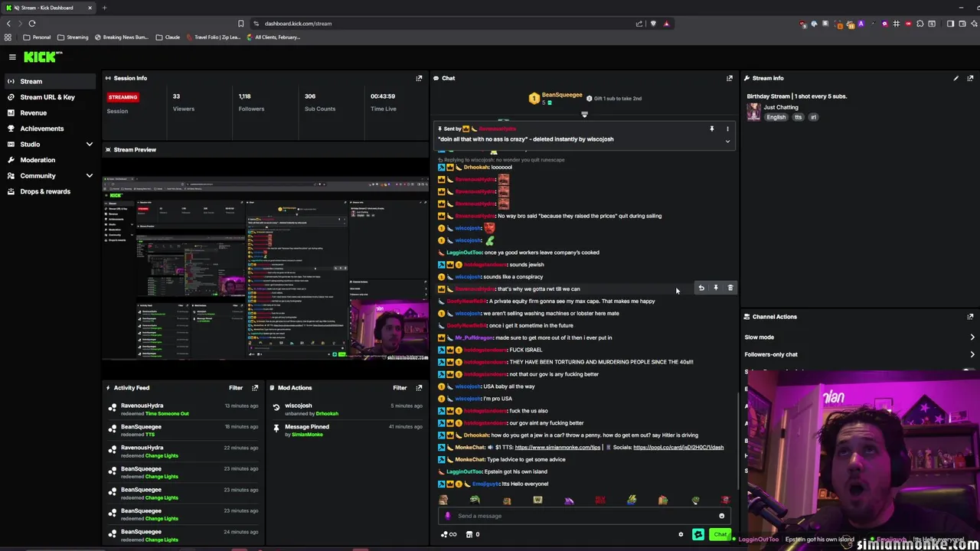Expand the Community sidebar section
980x551 pixels.
pyautogui.click(x=89, y=176)
